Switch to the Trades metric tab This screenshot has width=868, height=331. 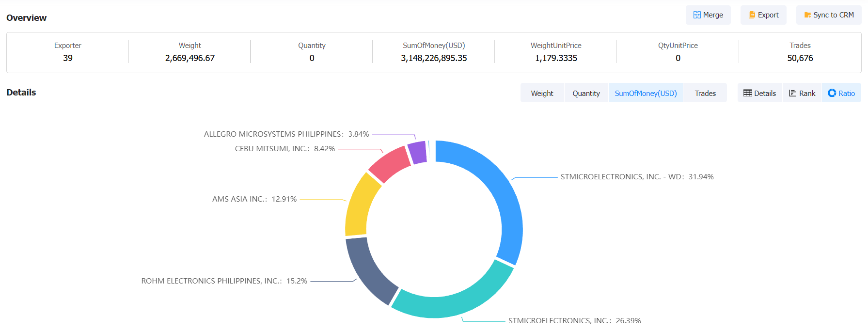tap(705, 93)
